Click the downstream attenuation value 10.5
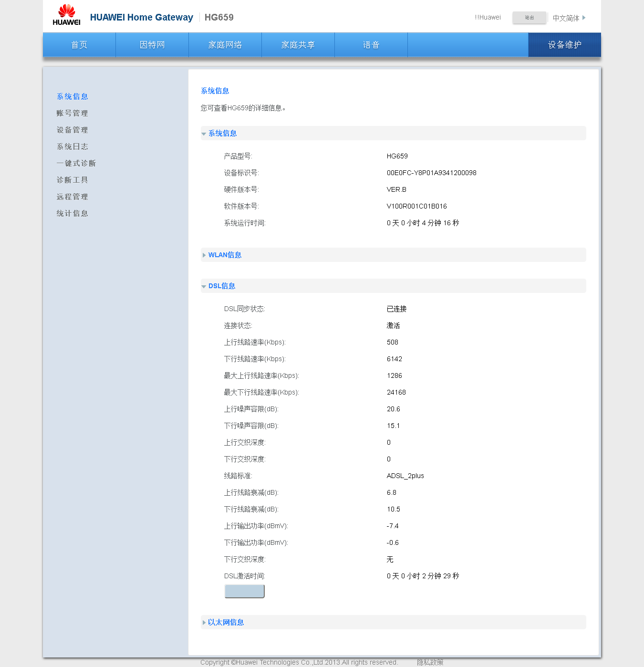 [394, 509]
